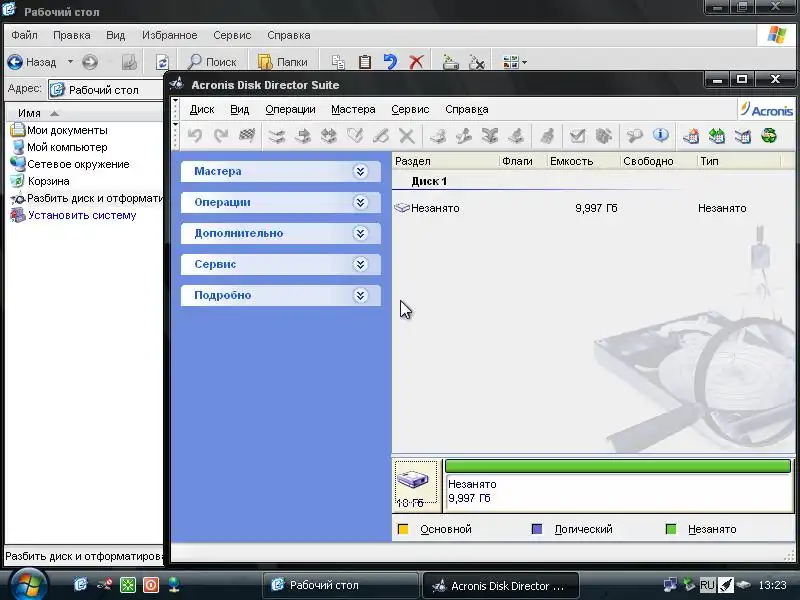Select the green unallocated space bar

coord(618,466)
